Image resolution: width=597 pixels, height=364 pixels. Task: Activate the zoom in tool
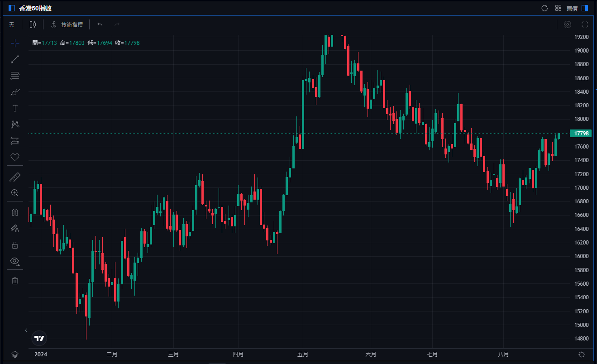pyautogui.click(x=15, y=193)
